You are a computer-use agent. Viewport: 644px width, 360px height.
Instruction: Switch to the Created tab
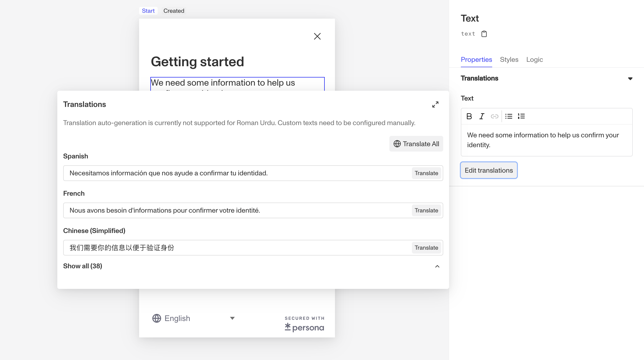pos(174,11)
